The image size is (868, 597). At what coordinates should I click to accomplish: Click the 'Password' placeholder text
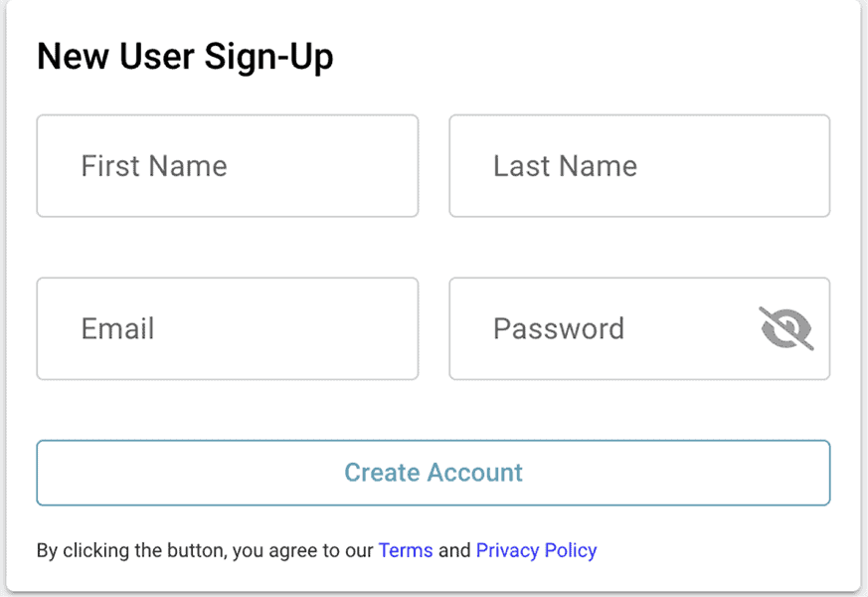point(559,329)
